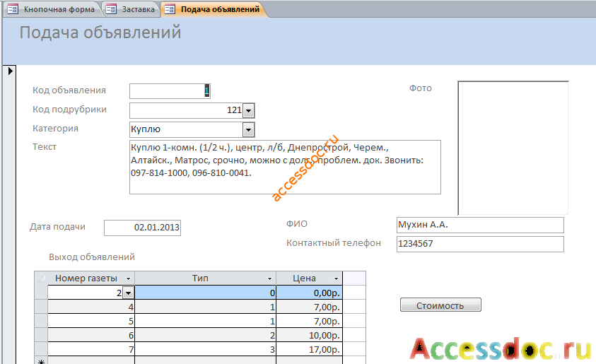
Task: Click the form icon on Заставка tab
Action: click(x=111, y=9)
